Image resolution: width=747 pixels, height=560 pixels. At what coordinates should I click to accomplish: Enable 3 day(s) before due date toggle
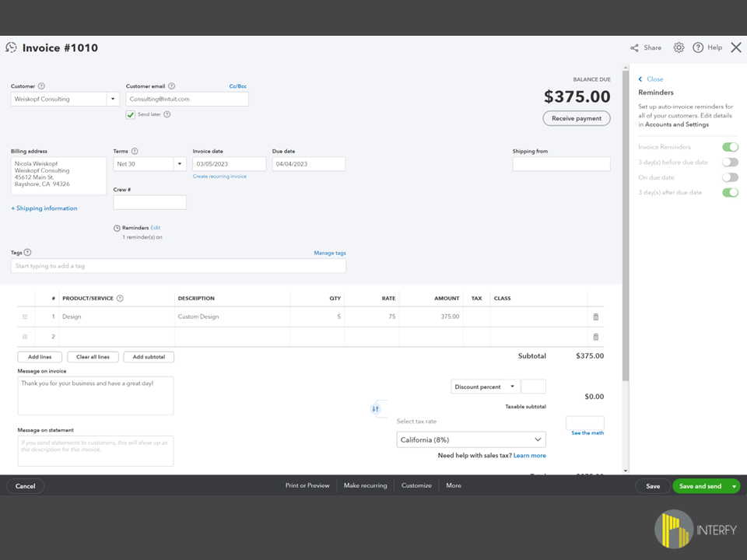(x=730, y=163)
